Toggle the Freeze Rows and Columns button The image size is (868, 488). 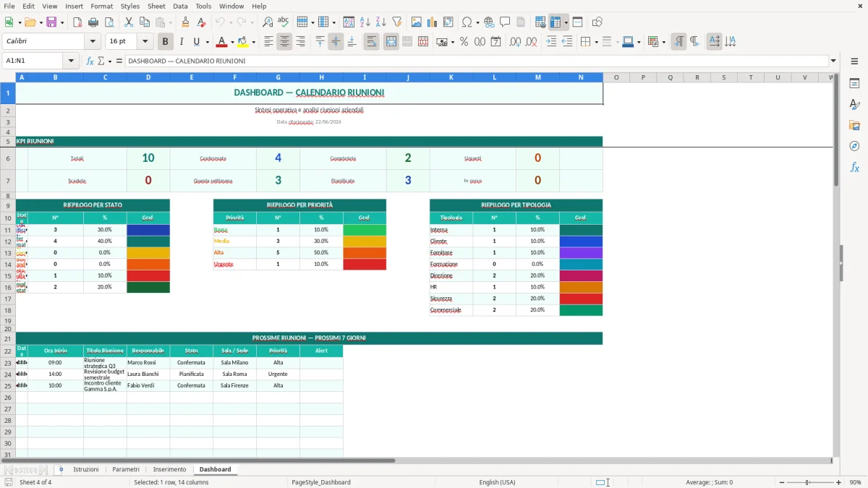(556, 22)
